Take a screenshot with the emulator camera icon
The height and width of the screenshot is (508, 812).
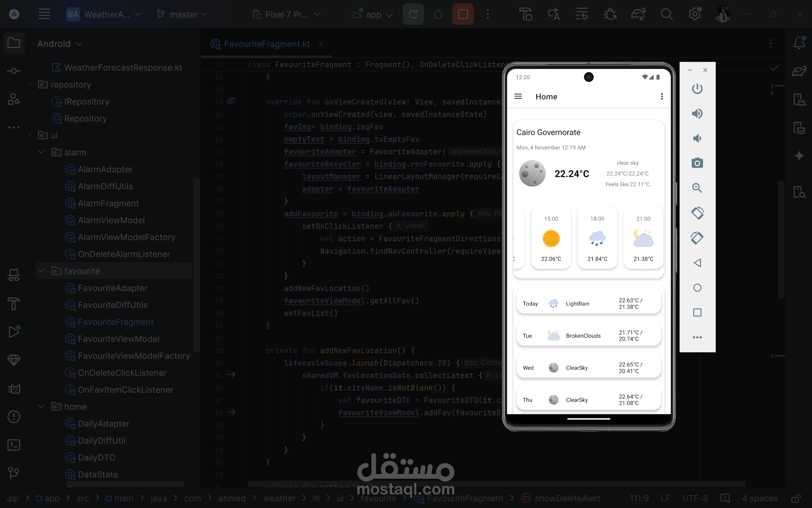coord(698,163)
